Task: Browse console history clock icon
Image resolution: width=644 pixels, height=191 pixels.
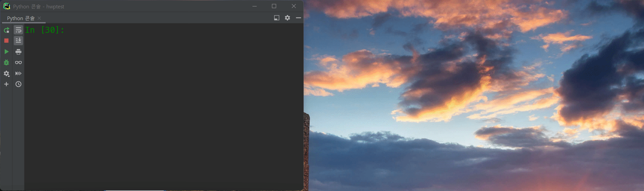Action: [18, 84]
